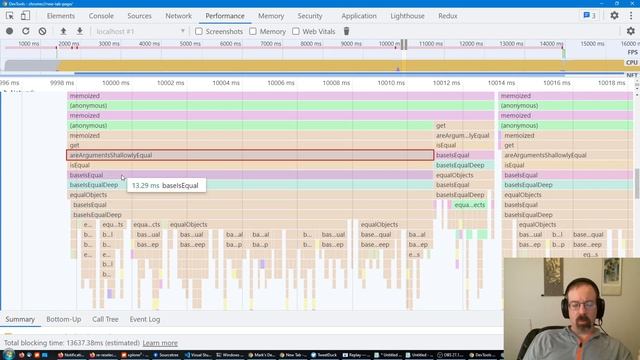
Task: Select the topmost left memoized flame bar
Action: pos(280,96)
